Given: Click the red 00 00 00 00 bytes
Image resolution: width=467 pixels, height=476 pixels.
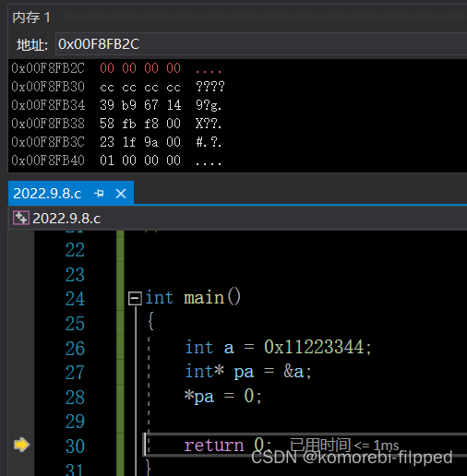Looking at the screenshot, I should click(140, 68).
